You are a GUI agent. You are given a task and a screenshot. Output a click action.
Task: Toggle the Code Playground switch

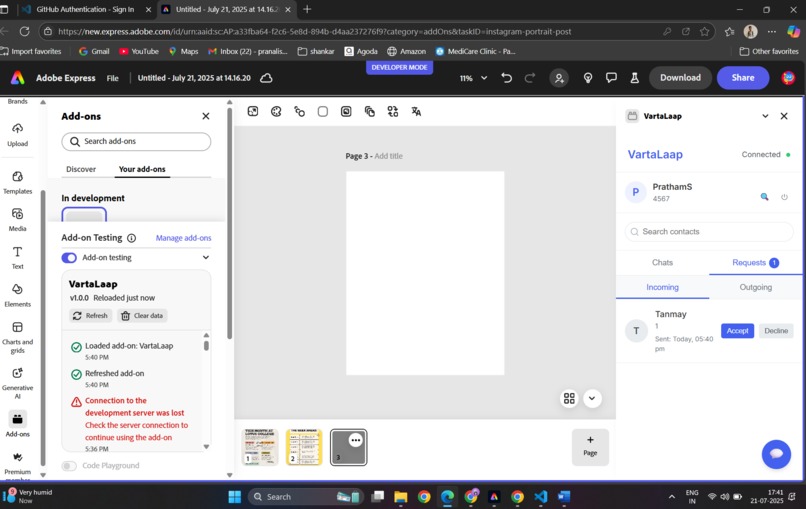(x=69, y=466)
